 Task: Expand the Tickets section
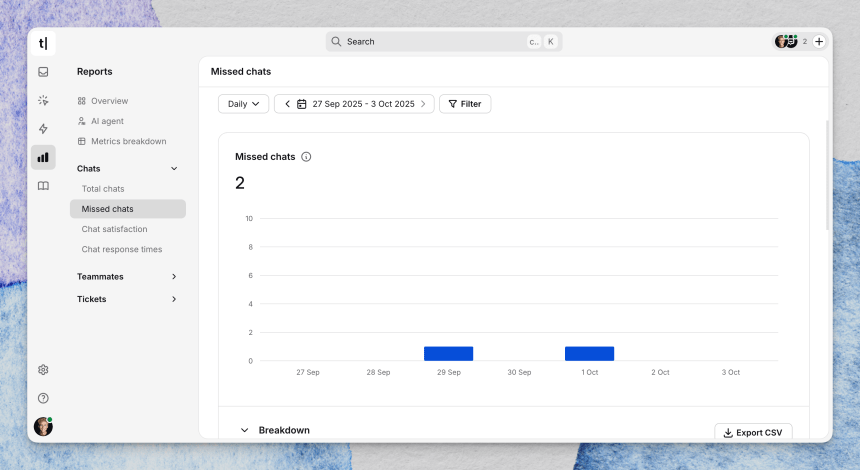tap(128, 299)
